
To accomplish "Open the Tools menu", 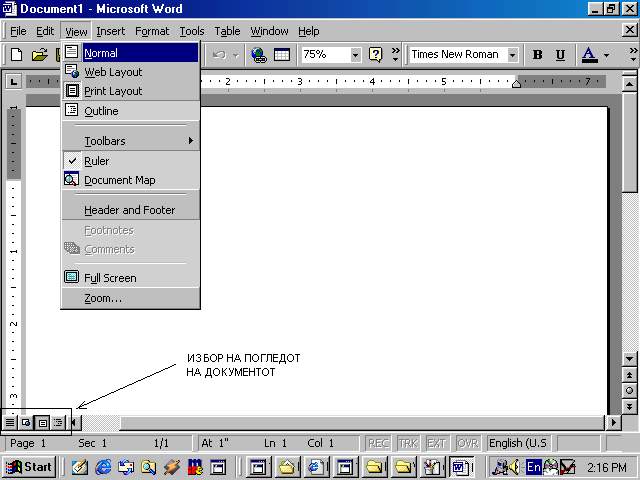I will point(192,31).
